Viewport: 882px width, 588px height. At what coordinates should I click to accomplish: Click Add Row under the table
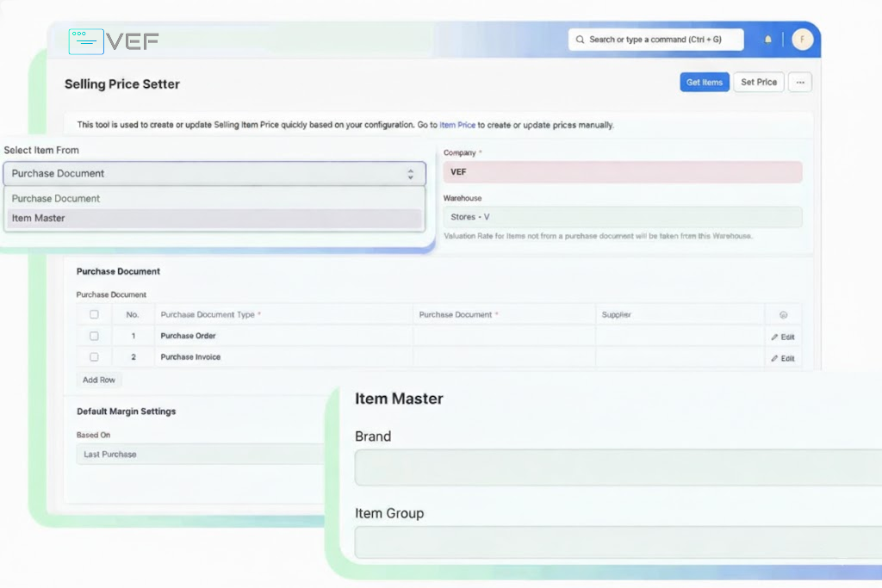pos(99,380)
